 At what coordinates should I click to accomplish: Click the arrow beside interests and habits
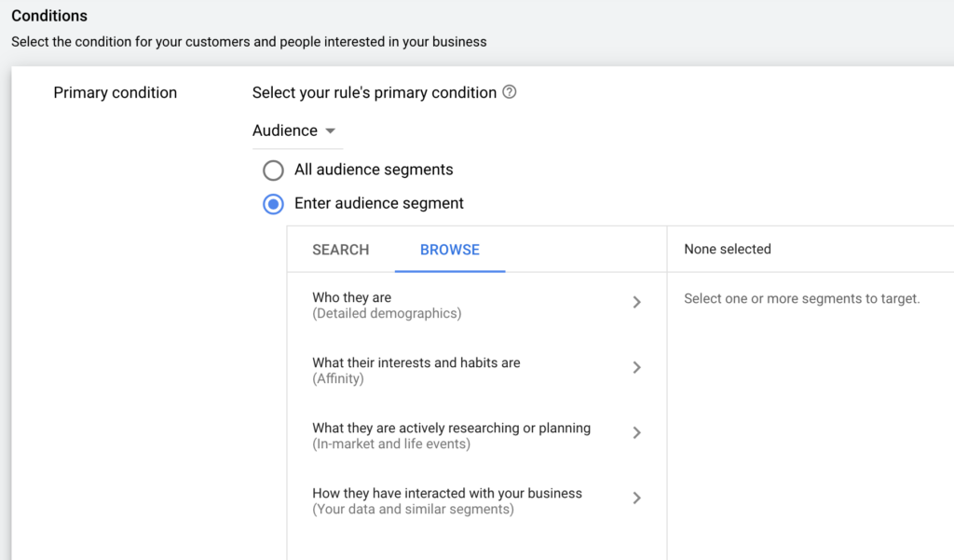click(636, 367)
